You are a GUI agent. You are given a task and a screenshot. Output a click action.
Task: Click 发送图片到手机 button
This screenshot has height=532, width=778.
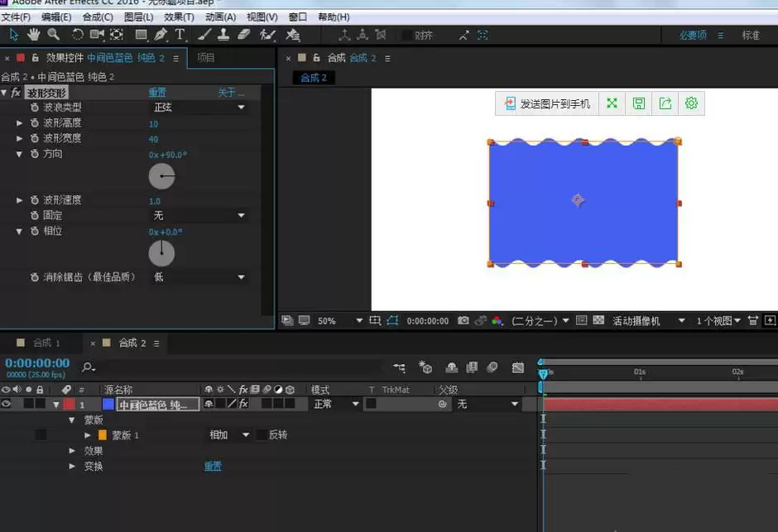point(547,103)
